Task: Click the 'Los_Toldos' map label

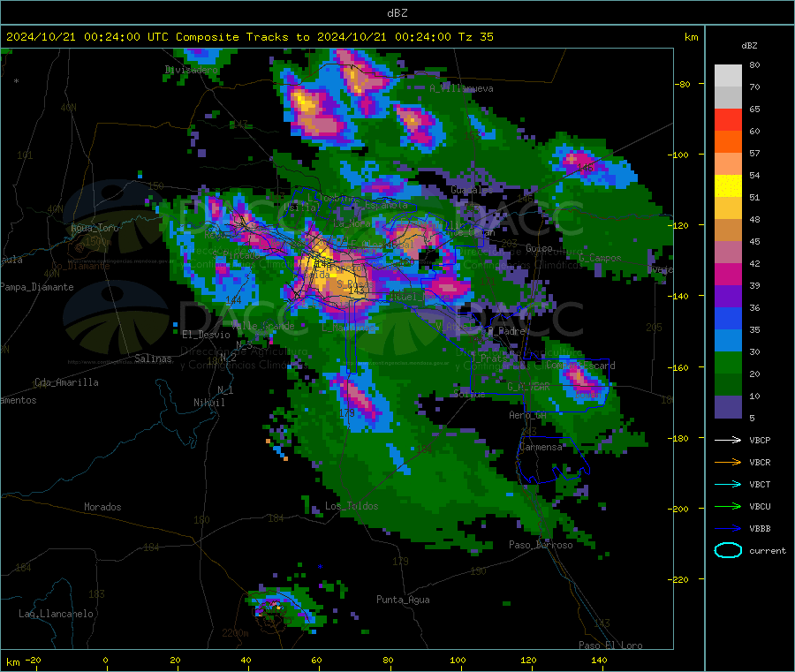Action: click(x=352, y=506)
